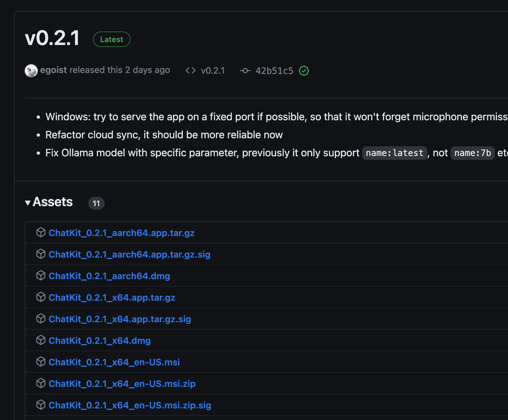Download ChatKit_0.2.1_aarch64.app.tar.gz
508x420 pixels.
click(x=121, y=233)
